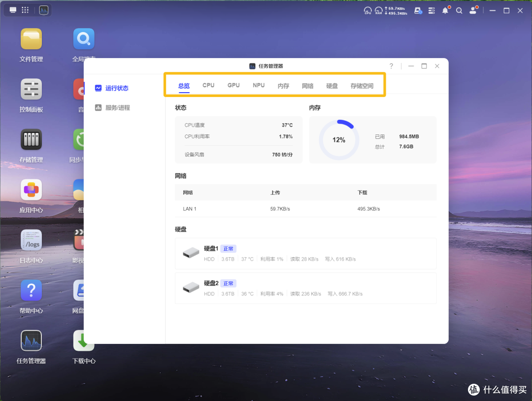The width and height of the screenshot is (532, 401).
Task: Minimize the 任务管理器 window
Action: (411, 66)
